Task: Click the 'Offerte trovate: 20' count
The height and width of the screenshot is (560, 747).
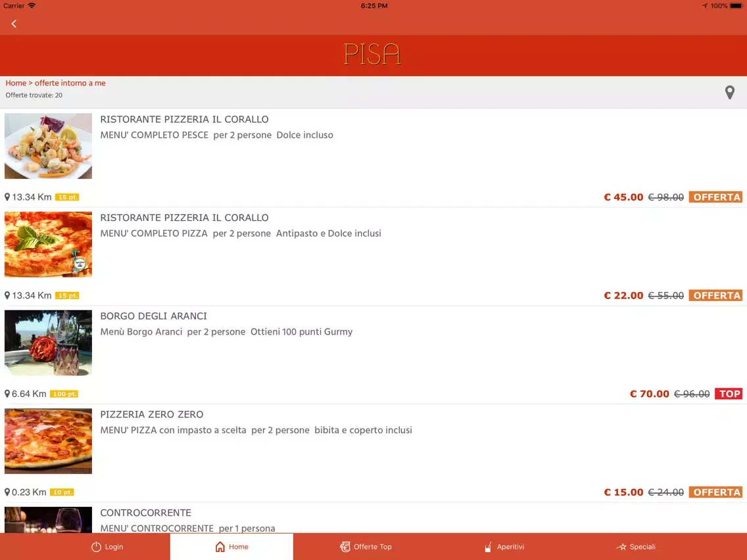Action: coord(34,95)
